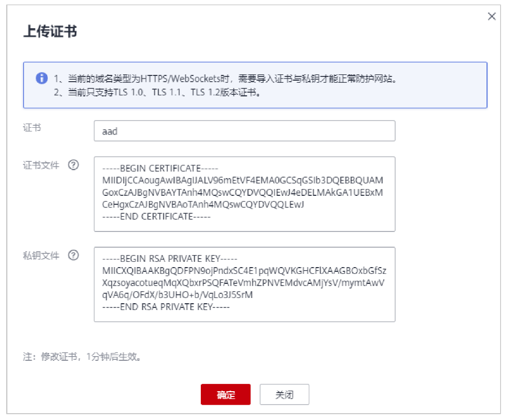The width and height of the screenshot is (508, 420).
Task: Click the END RSA PRIVATE KEY line
Action: pos(166,306)
